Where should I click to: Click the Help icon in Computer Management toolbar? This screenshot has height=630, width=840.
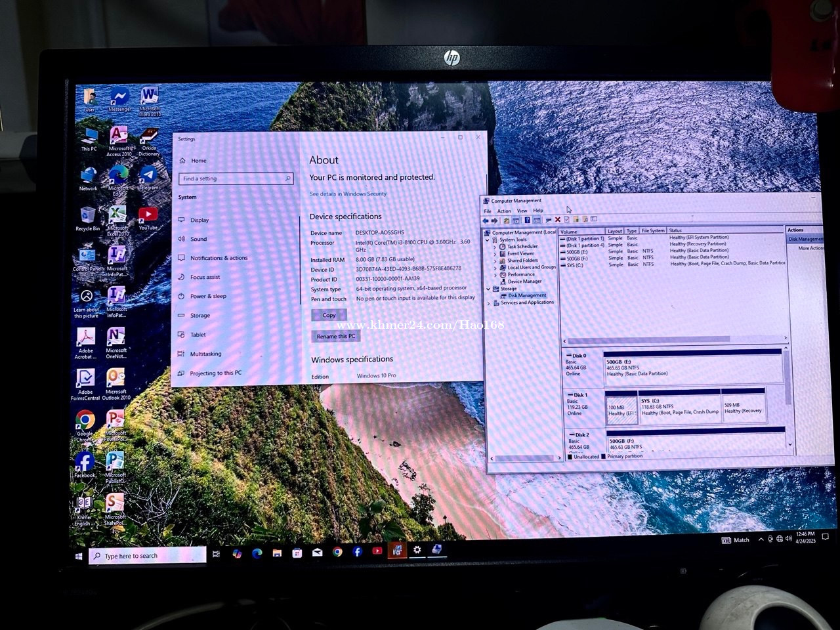click(x=527, y=220)
